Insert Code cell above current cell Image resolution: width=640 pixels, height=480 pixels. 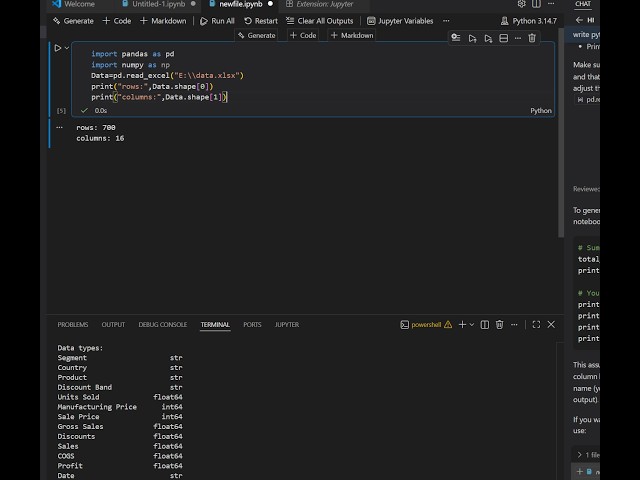click(x=303, y=36)
